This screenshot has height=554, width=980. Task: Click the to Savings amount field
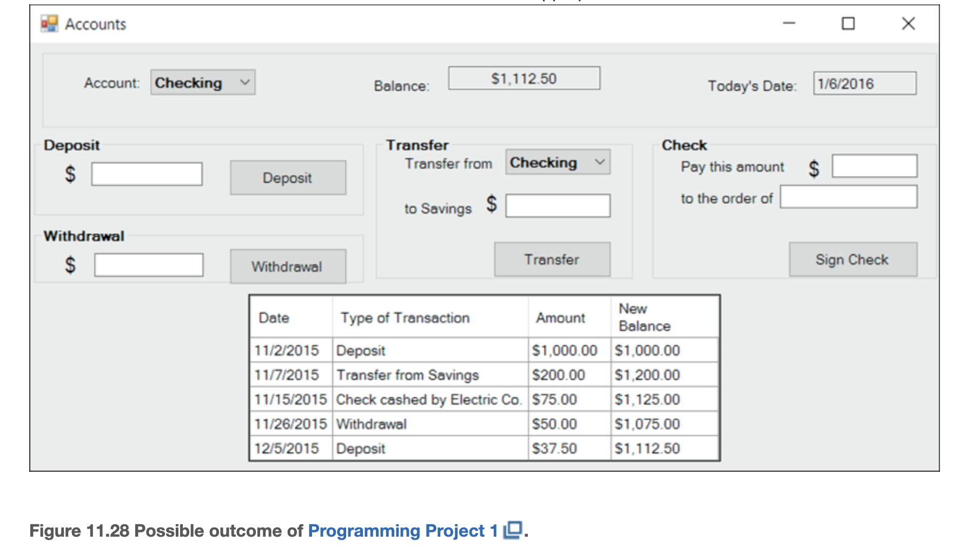pos(557,205)
